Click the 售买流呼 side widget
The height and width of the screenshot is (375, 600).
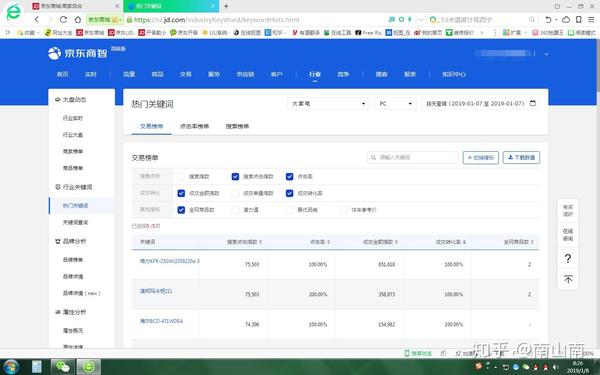pyautogui.click(x=568, y=210)
